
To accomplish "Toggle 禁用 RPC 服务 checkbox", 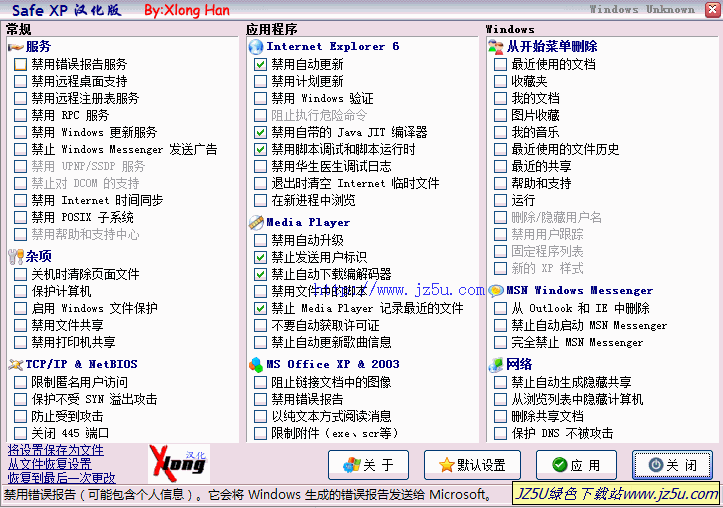I will point(20,116).
